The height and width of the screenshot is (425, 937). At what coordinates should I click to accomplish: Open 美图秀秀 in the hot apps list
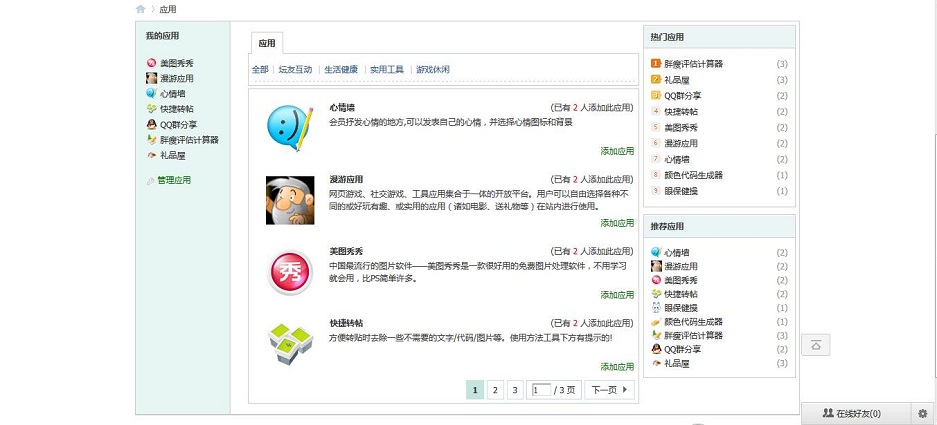click(681, 127)
